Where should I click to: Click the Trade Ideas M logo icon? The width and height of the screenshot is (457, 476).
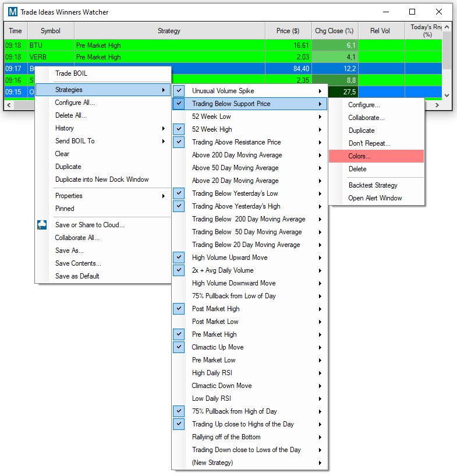tap(12, 12)
